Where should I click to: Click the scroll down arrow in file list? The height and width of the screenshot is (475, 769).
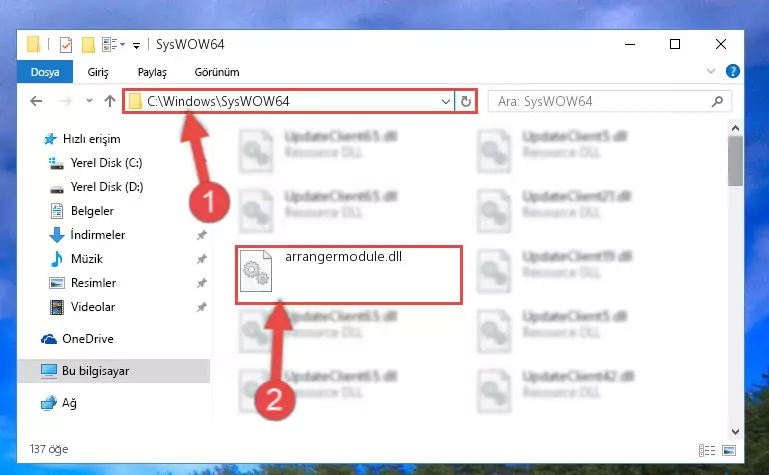pyautogui.click(x=735, y=432)
